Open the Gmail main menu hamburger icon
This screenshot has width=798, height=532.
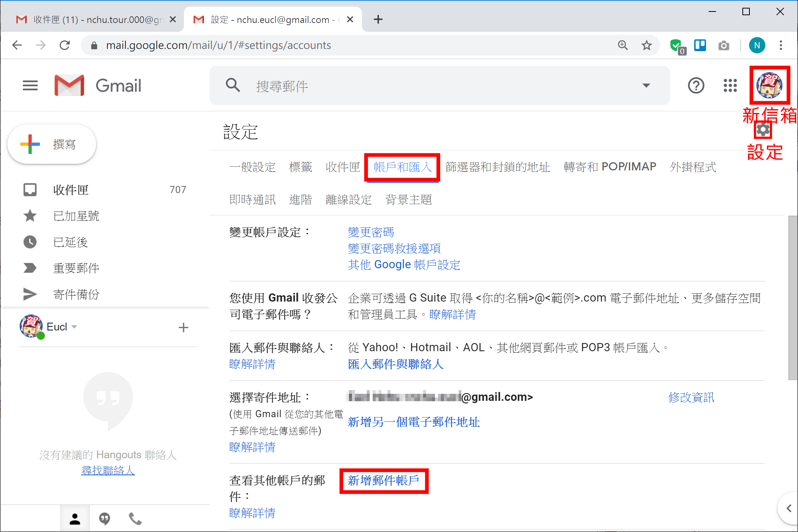click(30, 86)
